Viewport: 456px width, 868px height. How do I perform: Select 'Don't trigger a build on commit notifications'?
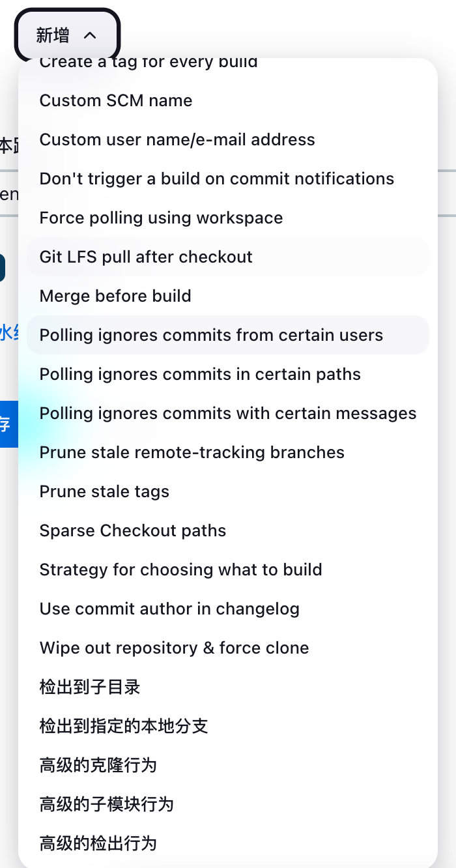[x=217, y=179]
